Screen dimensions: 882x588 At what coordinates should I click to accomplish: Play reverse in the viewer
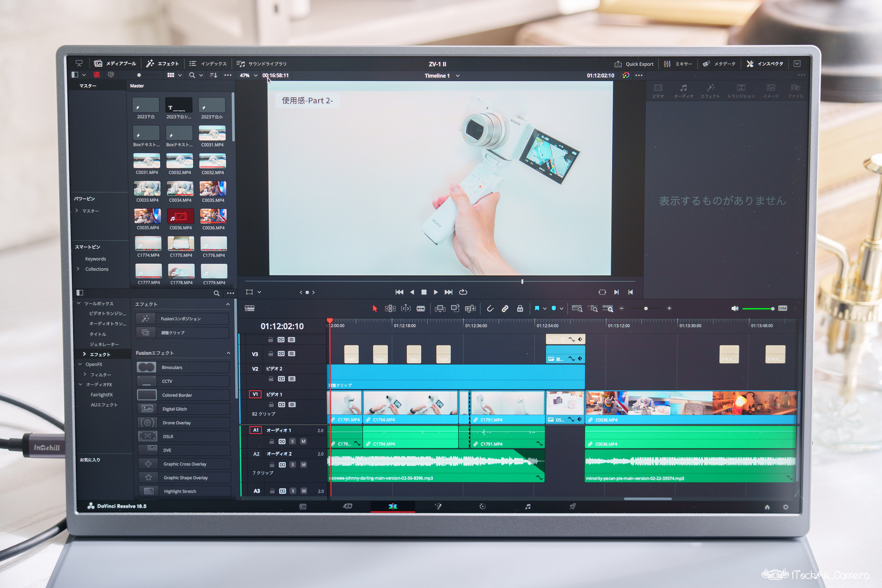(x=412, y=292)
